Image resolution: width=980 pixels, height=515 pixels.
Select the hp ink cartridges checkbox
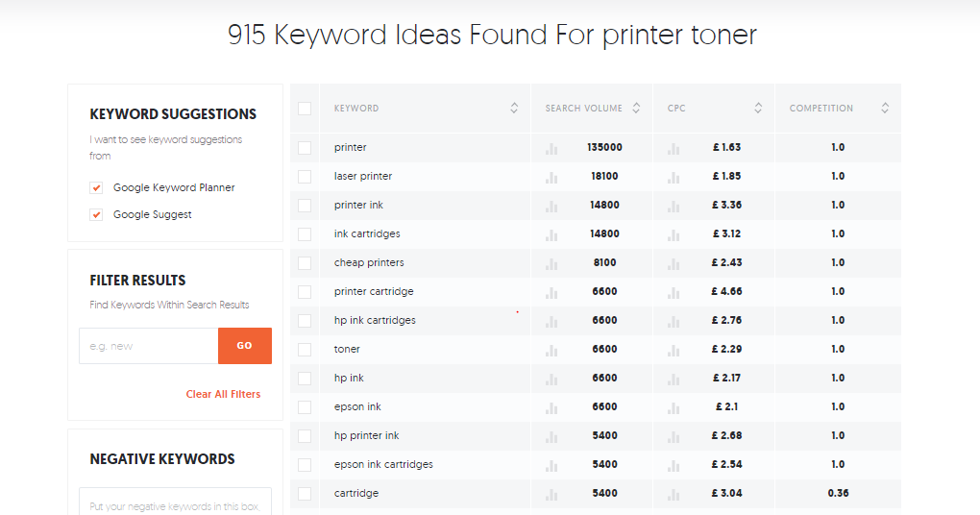(305, 320)
